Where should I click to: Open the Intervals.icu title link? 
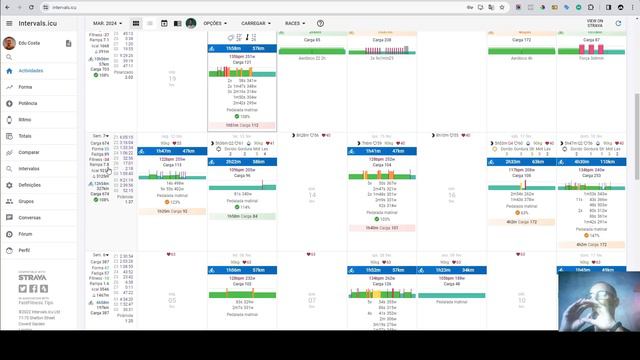pyautogui.click(x=38, y=23)
